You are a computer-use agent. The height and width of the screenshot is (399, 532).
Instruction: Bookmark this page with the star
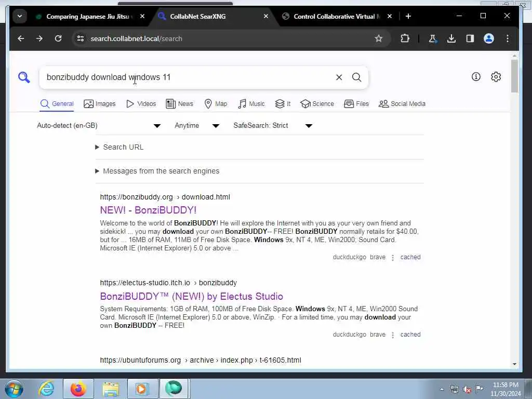point(378,38)
